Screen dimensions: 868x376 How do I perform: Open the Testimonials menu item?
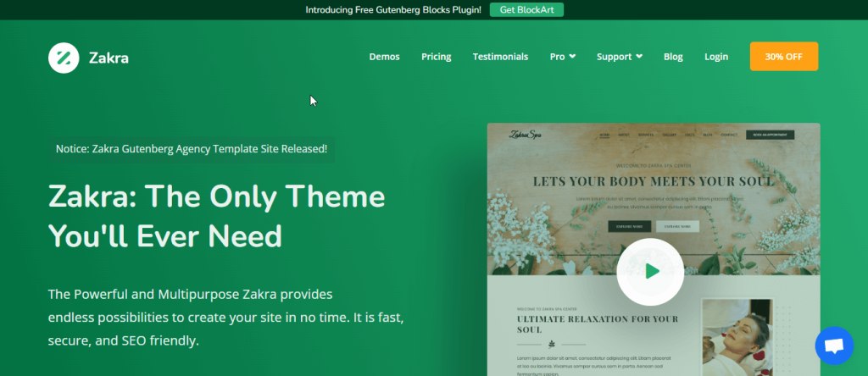[x=500, y=57]
